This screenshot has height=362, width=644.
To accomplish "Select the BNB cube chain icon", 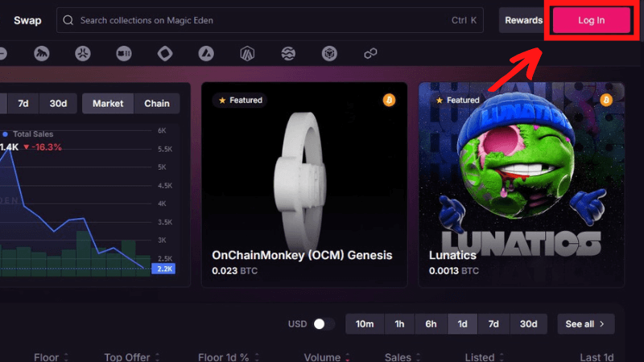I will click(329, 53).
